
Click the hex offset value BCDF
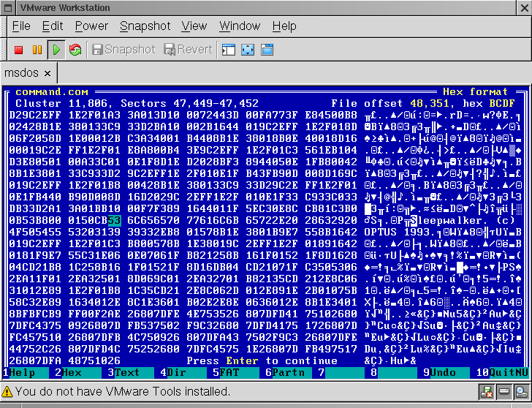tap(502, 104)
